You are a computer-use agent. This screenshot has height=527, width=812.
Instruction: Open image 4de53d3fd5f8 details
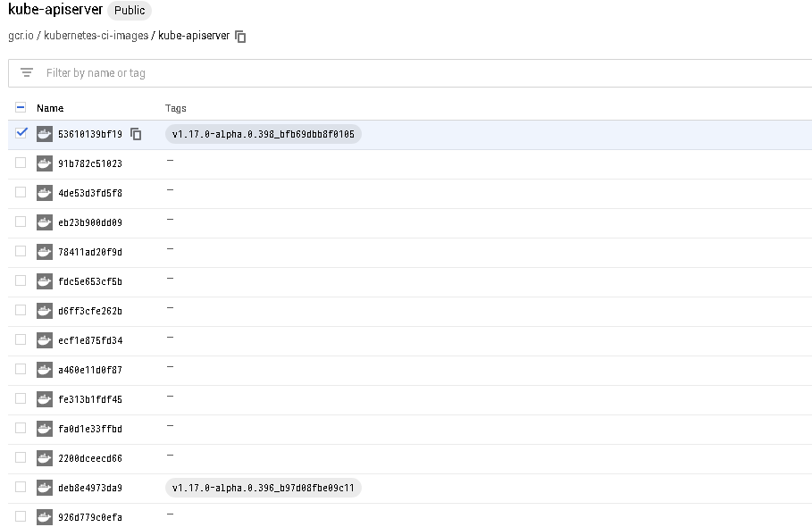click(90, 194)
